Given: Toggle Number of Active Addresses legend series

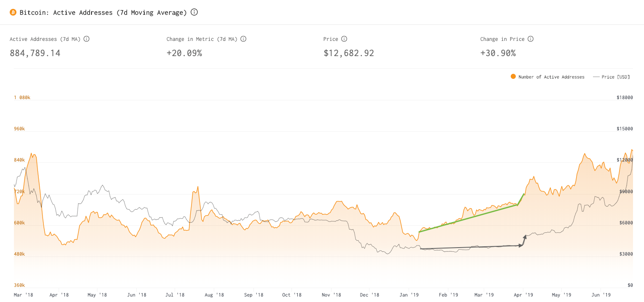Looking at the screenshot, I should click(547, 77).
